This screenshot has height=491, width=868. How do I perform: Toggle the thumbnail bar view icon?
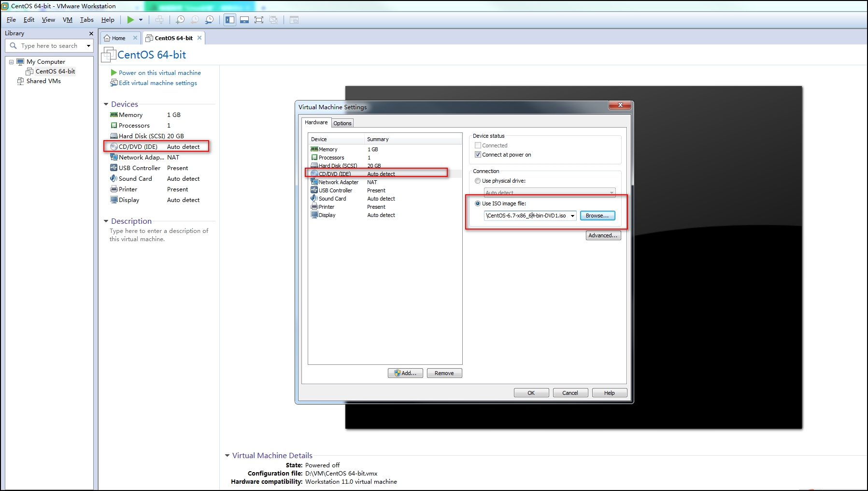click(244, 20)
